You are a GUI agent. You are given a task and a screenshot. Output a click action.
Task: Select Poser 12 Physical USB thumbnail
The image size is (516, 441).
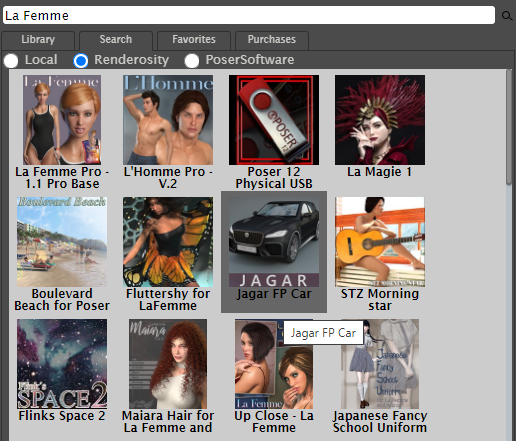click(274, 120)
